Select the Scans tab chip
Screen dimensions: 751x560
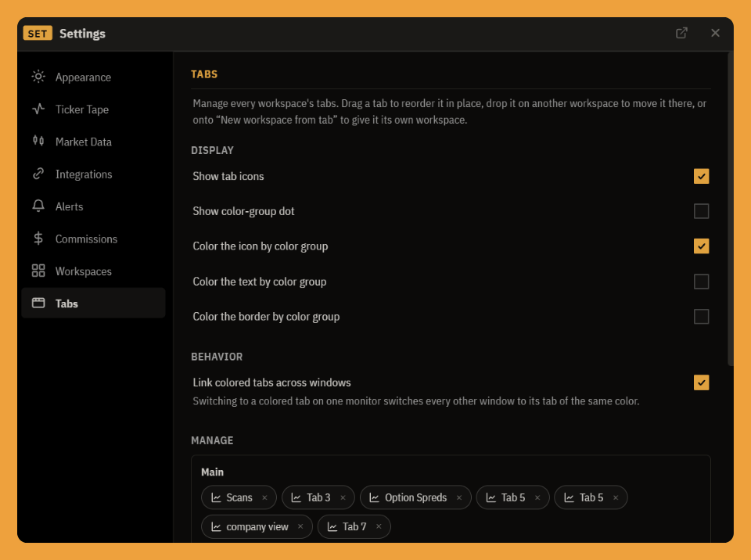pyautogui.click(x=239, y=497)
